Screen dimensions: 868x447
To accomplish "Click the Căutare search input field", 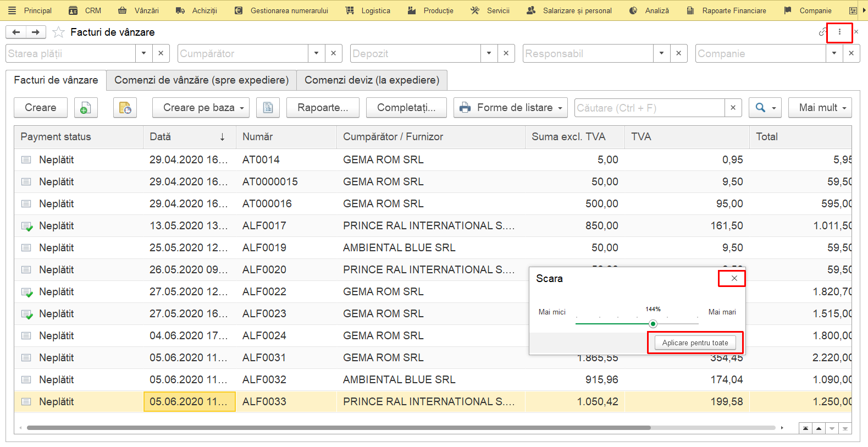I will click(x=650, y=108).
